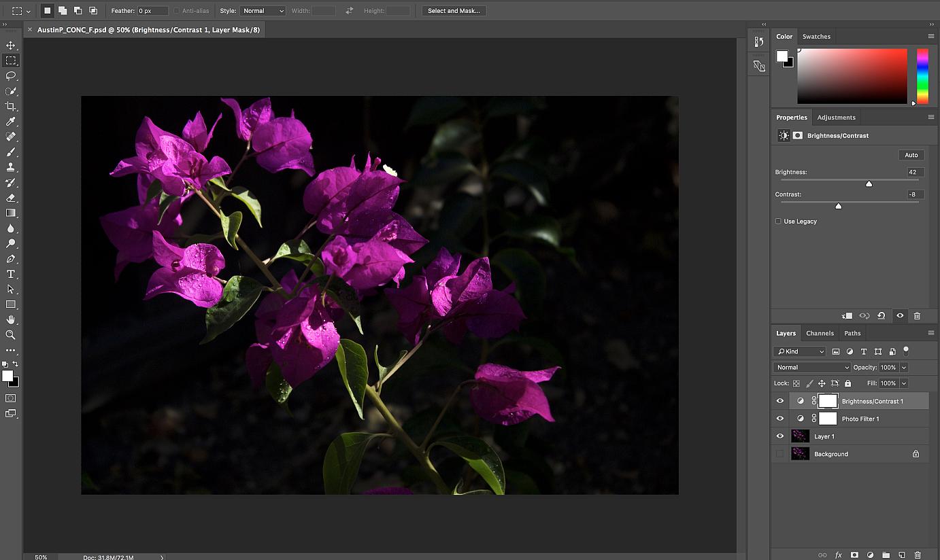This screenshot has width=940, height=560.
Task: Click the Brightness slider handle
Action: tap(869, 183)
